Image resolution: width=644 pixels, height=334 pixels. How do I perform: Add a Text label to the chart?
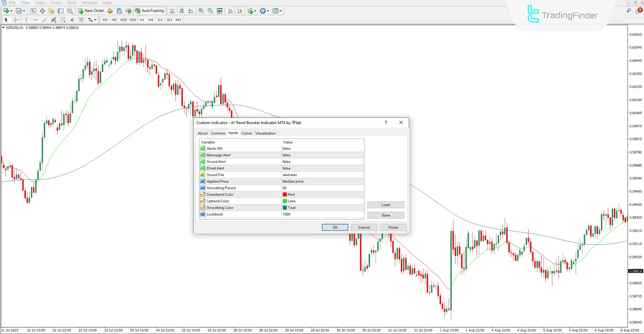coord(72,20)
